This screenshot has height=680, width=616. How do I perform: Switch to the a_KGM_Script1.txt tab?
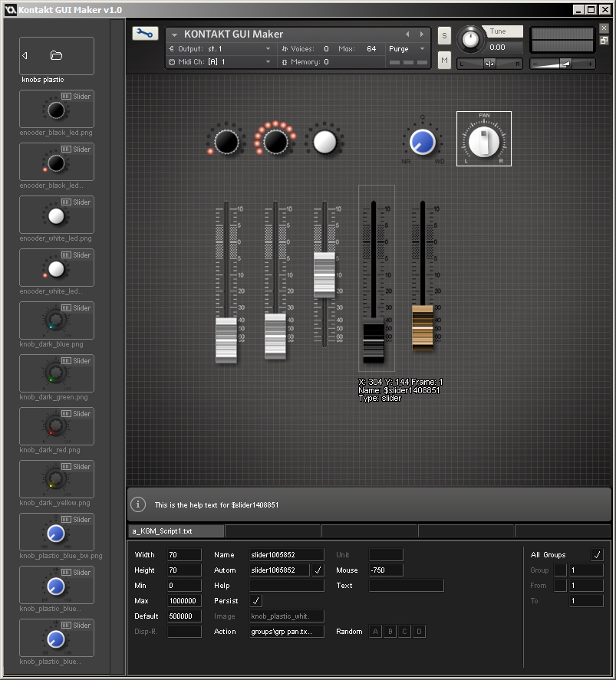(x=176, y=531)
